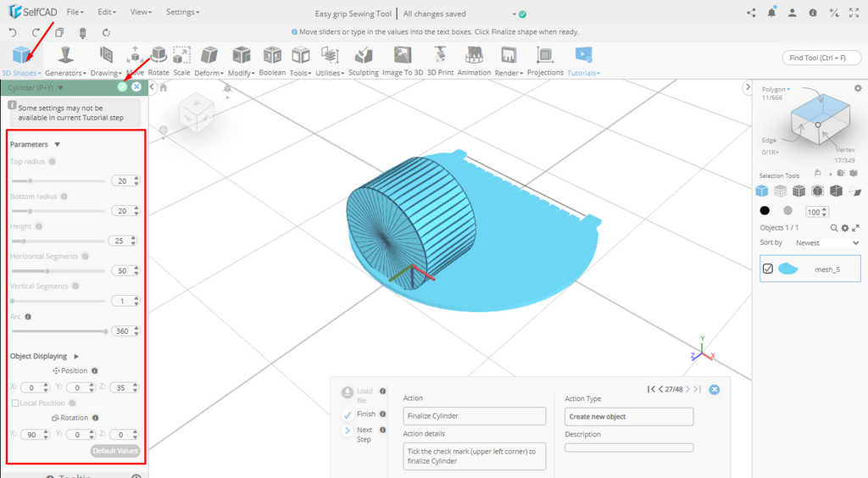
Task: Click the green check mark to finalize Cylinder
Action: (x=122, y=86)
